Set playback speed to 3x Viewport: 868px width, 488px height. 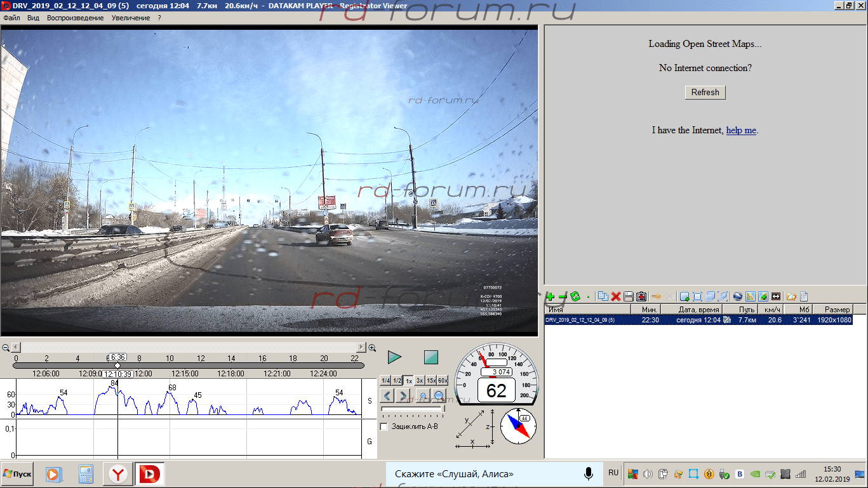click(x=420, y=381)
